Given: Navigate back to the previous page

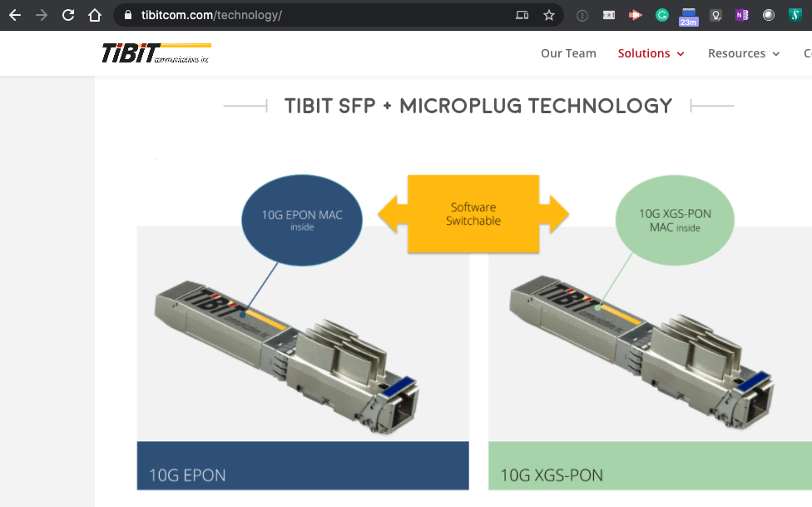Looking at the screenshot, I should (17, 14).
